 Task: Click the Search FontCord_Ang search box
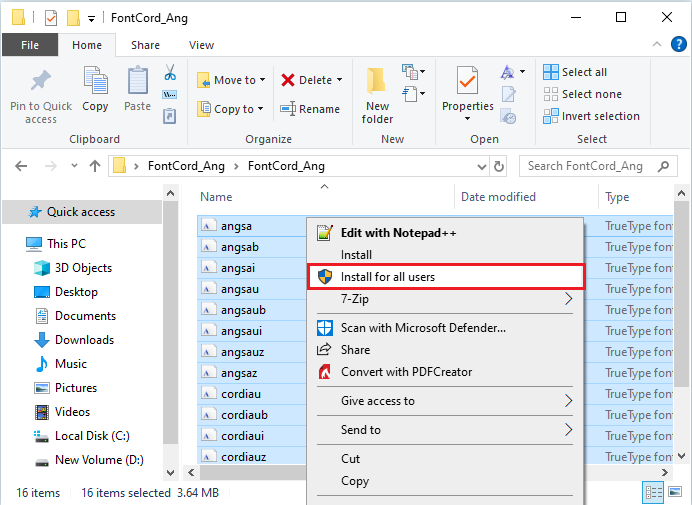[600, 166]
